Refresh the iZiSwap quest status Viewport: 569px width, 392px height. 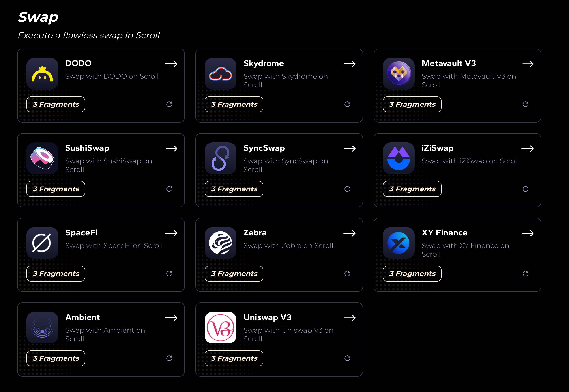(x=525, y=189)
